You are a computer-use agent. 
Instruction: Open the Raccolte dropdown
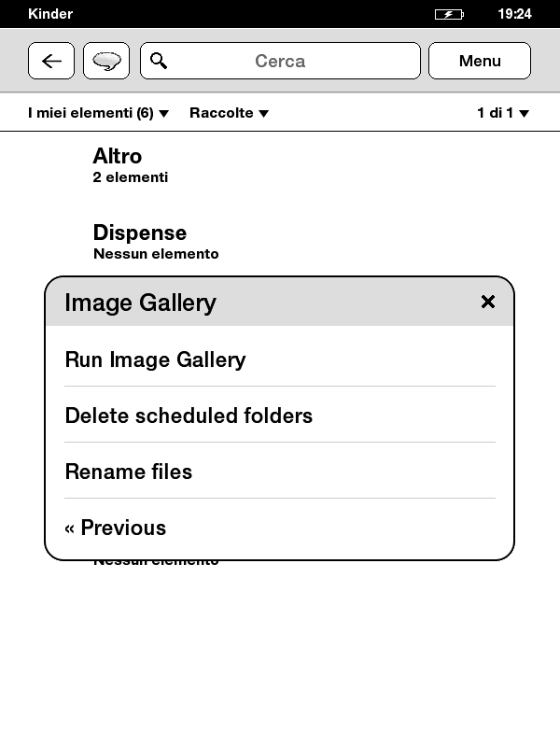click(x=229, y=113)
